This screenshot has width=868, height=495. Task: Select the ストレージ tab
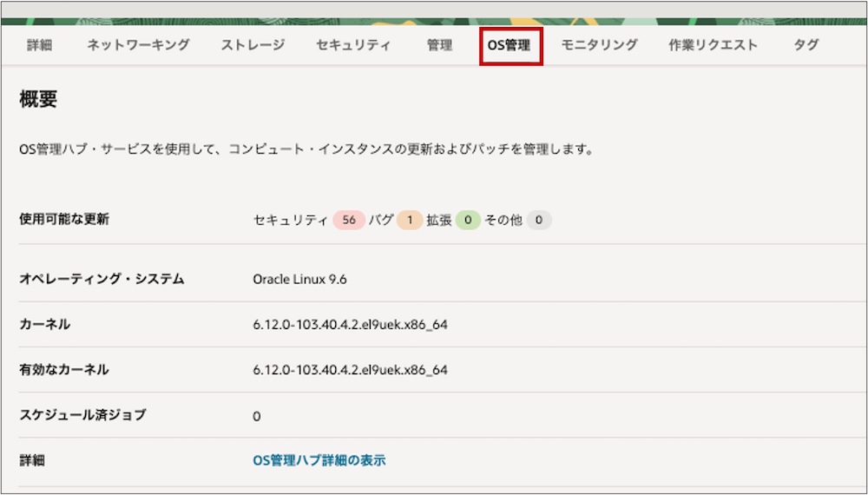point(253,45)
